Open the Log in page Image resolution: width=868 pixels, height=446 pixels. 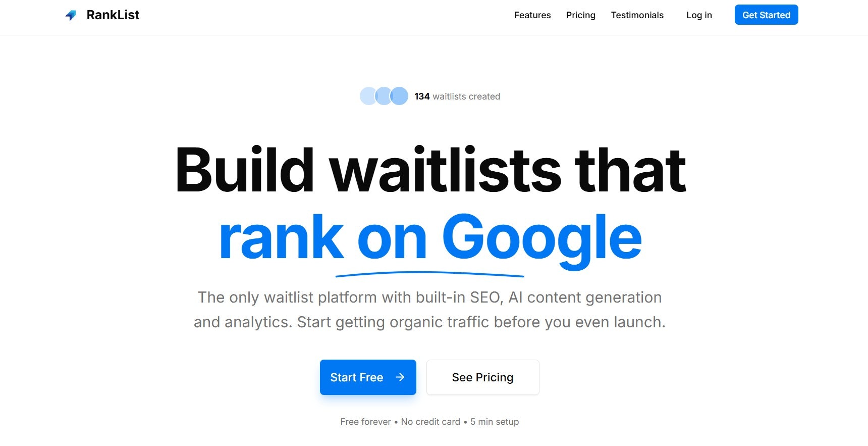(698, 15)
